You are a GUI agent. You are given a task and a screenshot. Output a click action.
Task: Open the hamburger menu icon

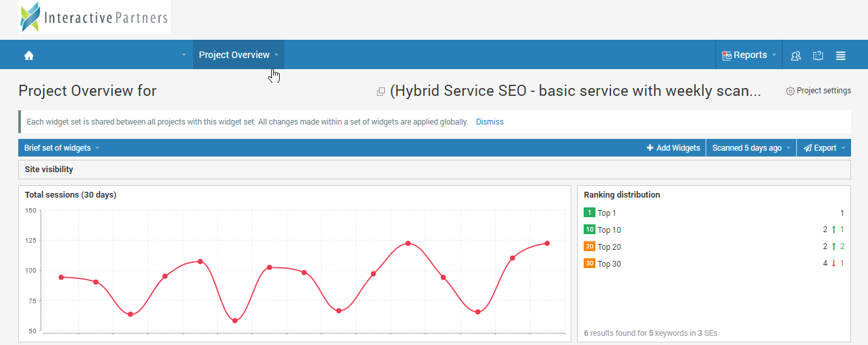[841, 55]
